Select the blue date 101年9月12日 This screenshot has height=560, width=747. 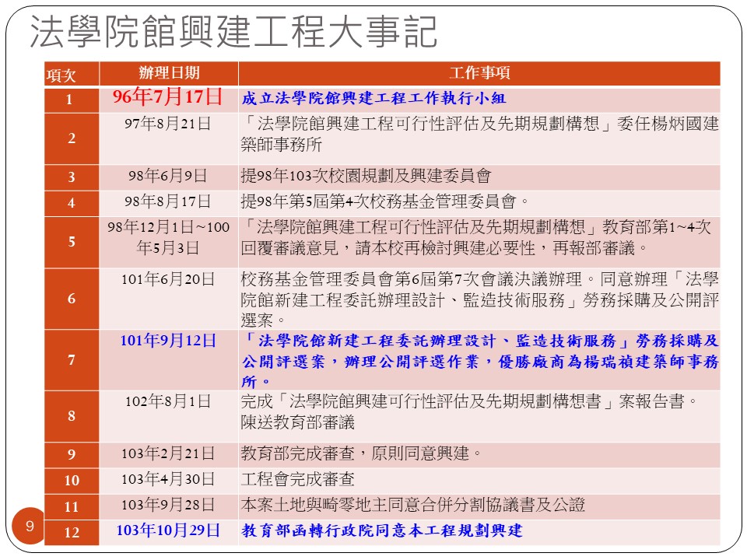pos(168,341)
